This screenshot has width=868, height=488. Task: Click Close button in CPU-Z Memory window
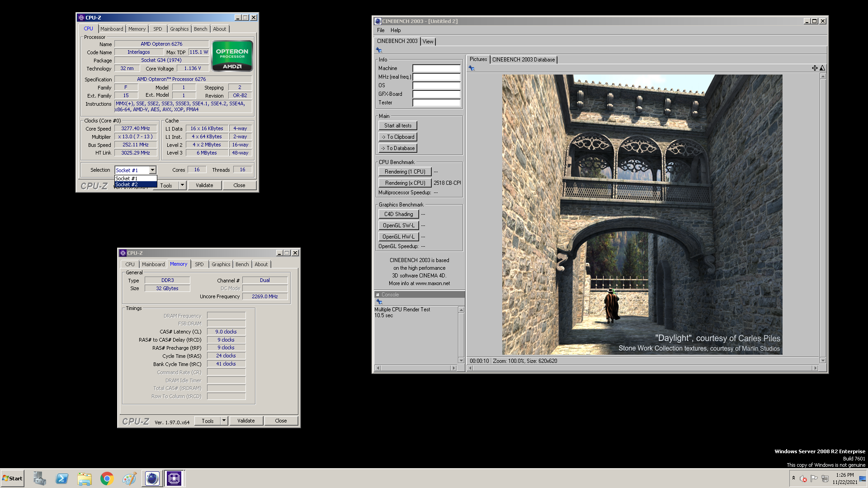click(281, 421)
